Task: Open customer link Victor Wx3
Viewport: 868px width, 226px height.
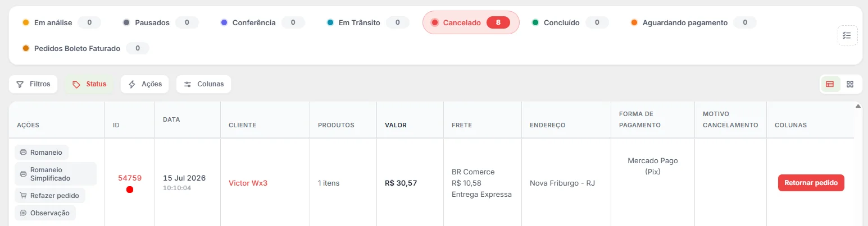Action: [248, 183]
